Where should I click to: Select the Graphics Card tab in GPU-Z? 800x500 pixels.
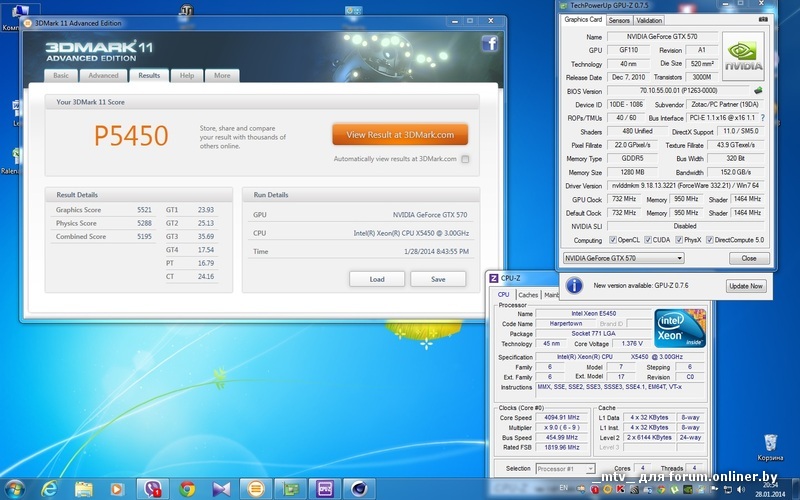point(583,19)
